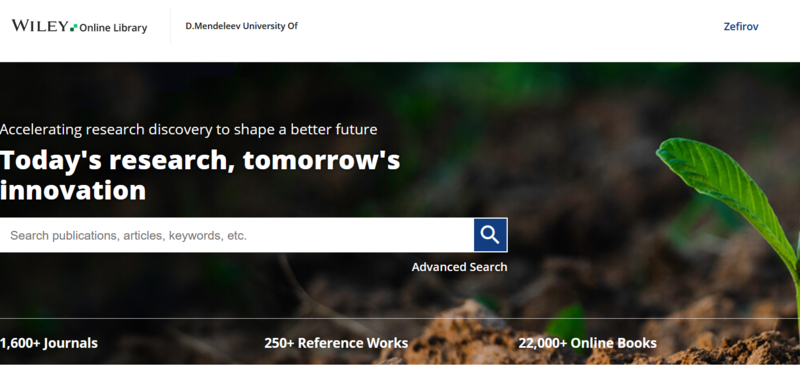This screenshot has height=367, width=800.
Task: Focus the search publications input field
Action: pos(237,235)
